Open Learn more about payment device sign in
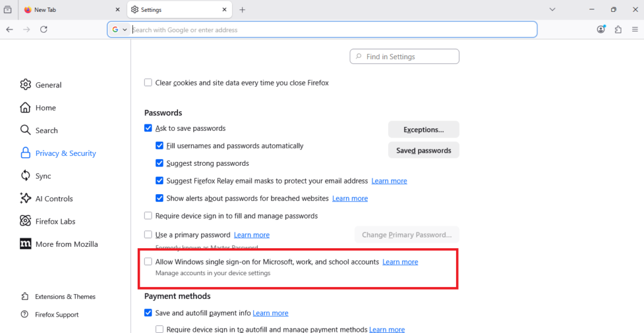Screen dimensions: 644x333 (387, 329)
